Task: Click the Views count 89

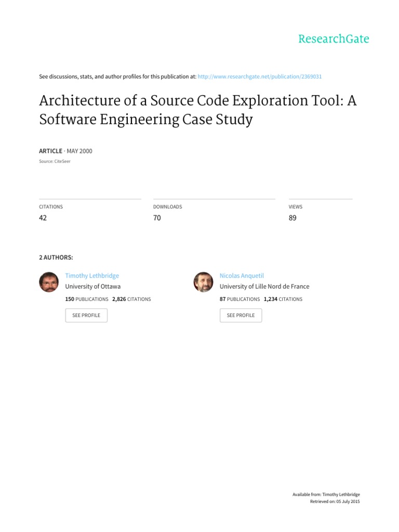Action: click(292, 218)
